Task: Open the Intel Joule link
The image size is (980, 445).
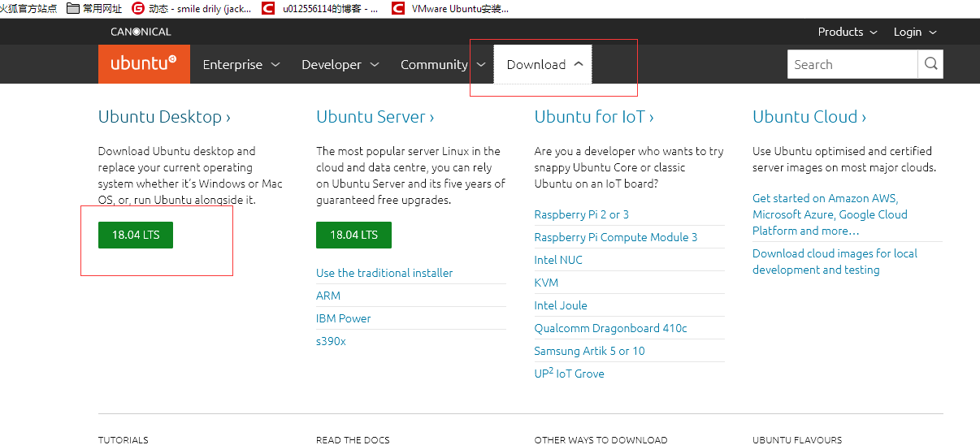Action: pyautogui.click(x=561, y=305)
